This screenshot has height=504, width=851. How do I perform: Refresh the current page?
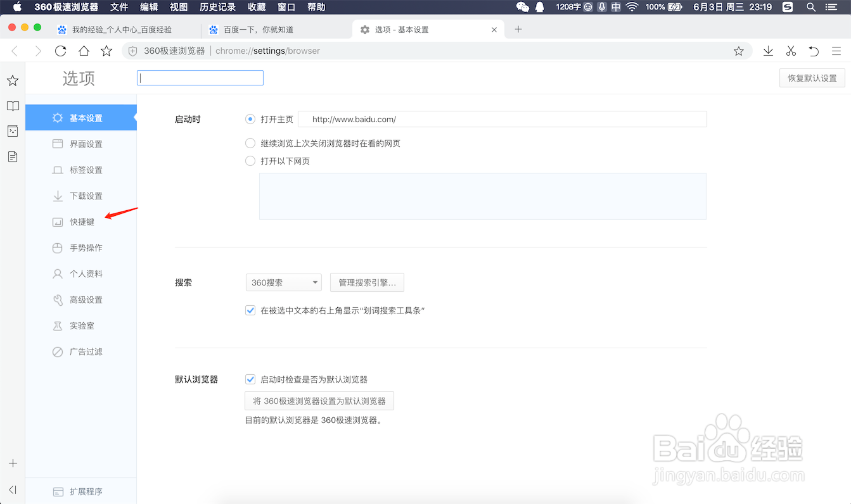pyautogui.click(x=60, y=51)
